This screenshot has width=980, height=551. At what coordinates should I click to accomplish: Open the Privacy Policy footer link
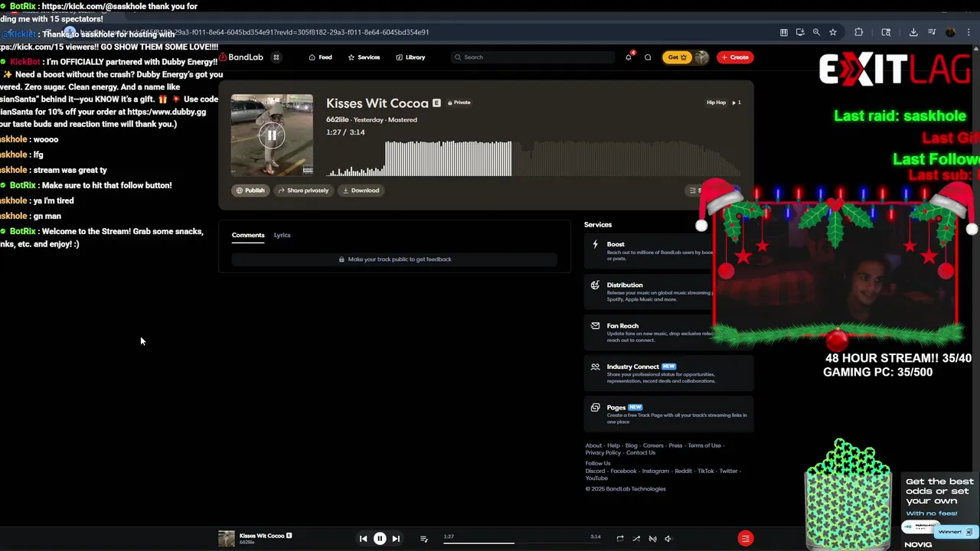coord(603,453)
